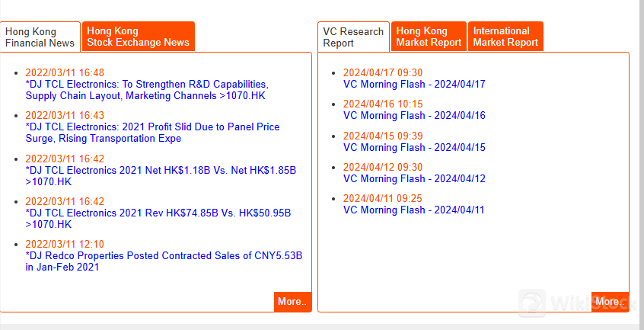Switch to Hong Kong Market Report tab
The image size is (644, 330).
429,37
